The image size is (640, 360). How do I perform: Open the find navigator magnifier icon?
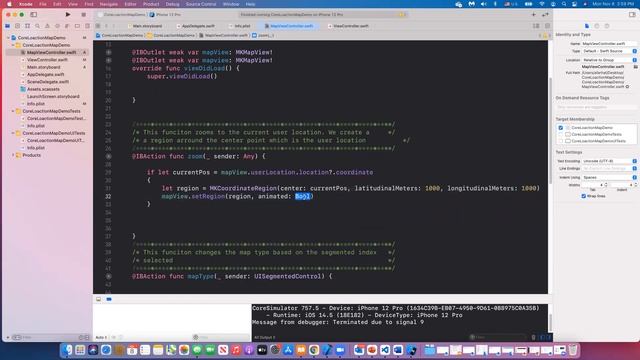[38, 26]
